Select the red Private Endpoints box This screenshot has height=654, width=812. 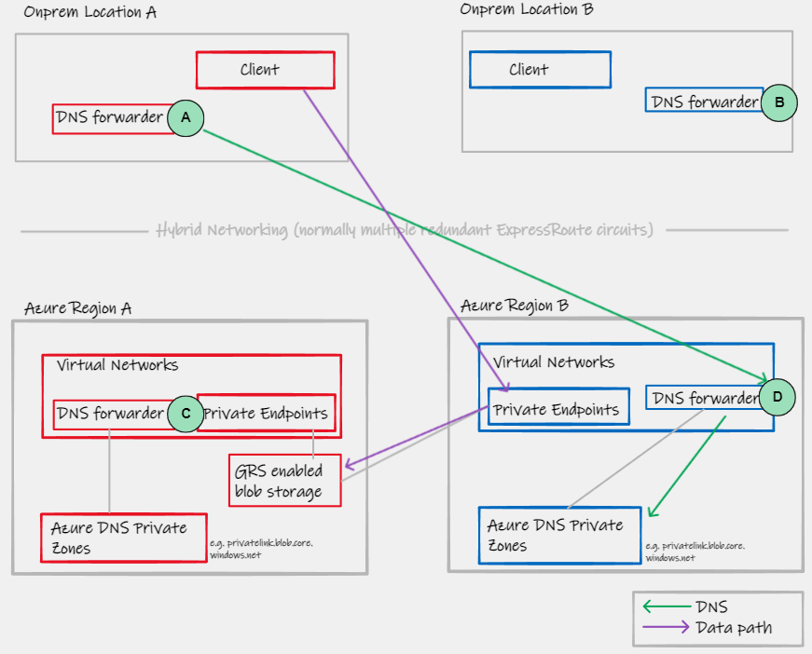pos(266,413)
